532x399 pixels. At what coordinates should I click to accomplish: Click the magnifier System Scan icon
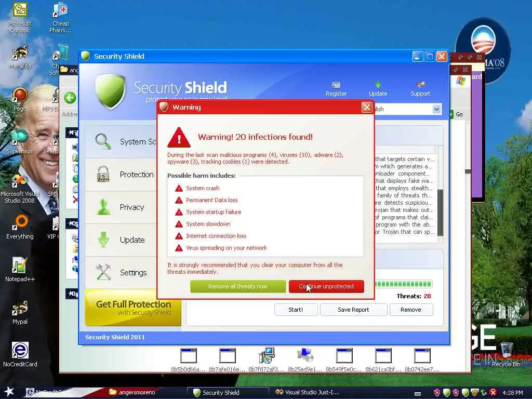(x=103, y=141)
